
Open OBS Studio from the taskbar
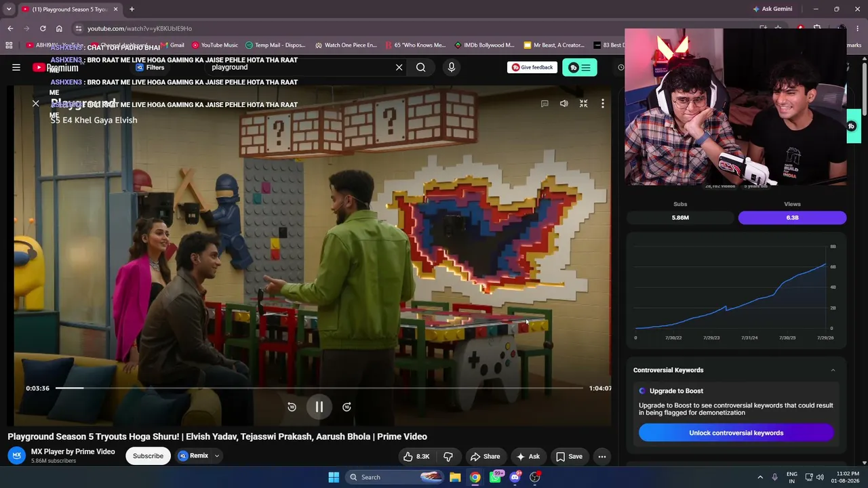pos(535,477)
